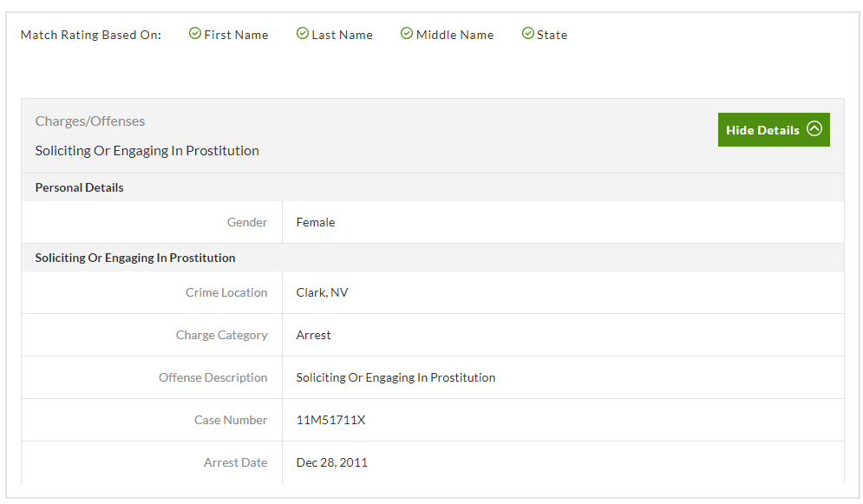Click the Last Name green checkmark icon

pyautogui.click(x=303, y=34)
